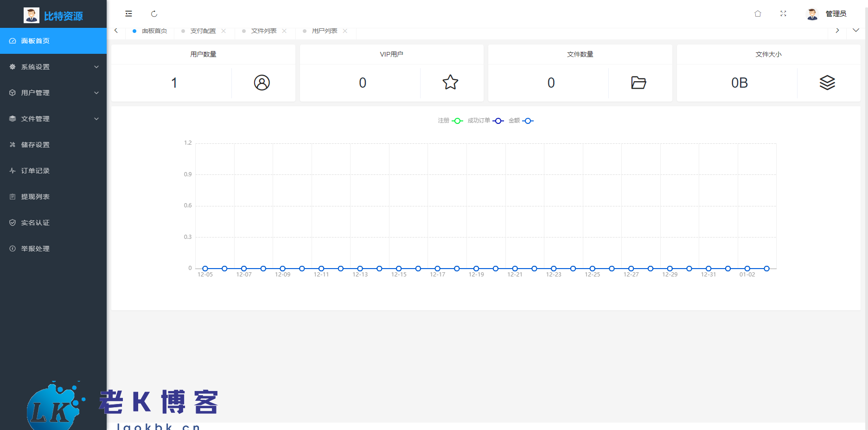Image resolution: width=868 pixels, height=430 pixels.
Task: Expand the 文件管理 sidebar menu
Action: coord(53,119)
